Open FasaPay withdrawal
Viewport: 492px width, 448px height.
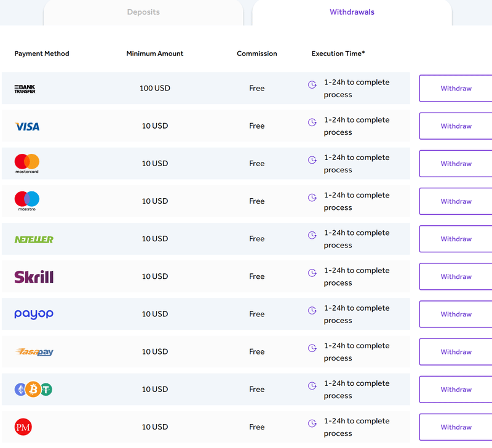pyautogui.click(x=456, y=352)
